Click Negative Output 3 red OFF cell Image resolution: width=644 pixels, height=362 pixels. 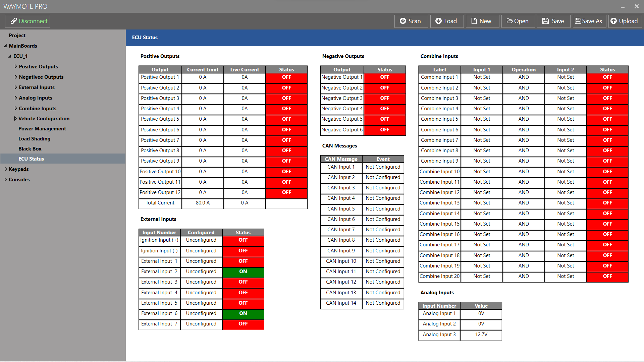pyautogui.click(x=384, y=99)
